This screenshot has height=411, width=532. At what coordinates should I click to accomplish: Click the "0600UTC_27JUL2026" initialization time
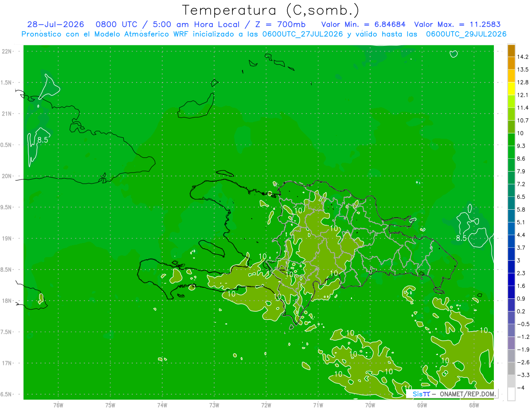[x=302, y=34]
